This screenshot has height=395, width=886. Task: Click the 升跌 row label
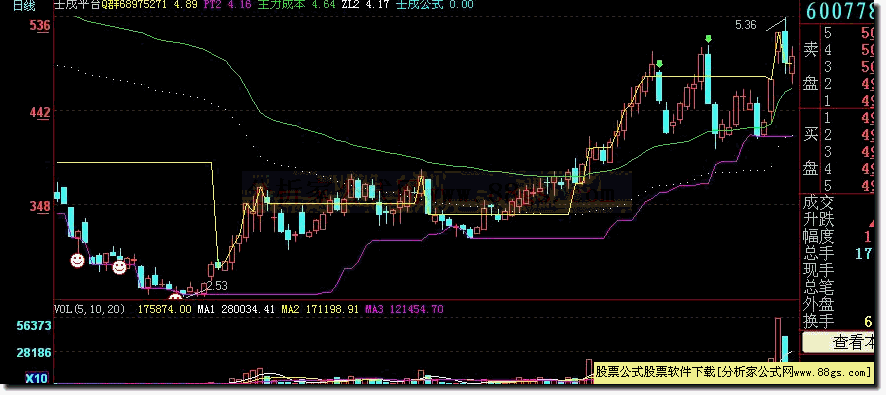(x=819, y=219)
